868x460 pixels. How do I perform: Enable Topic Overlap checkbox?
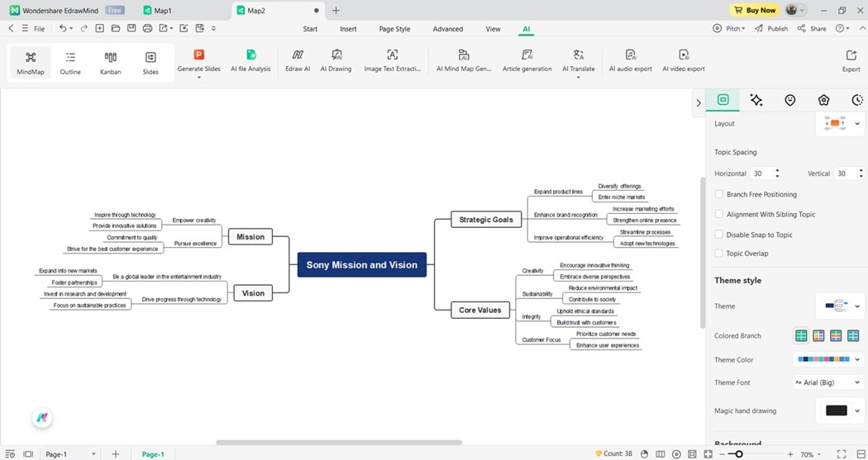point(718,254)
